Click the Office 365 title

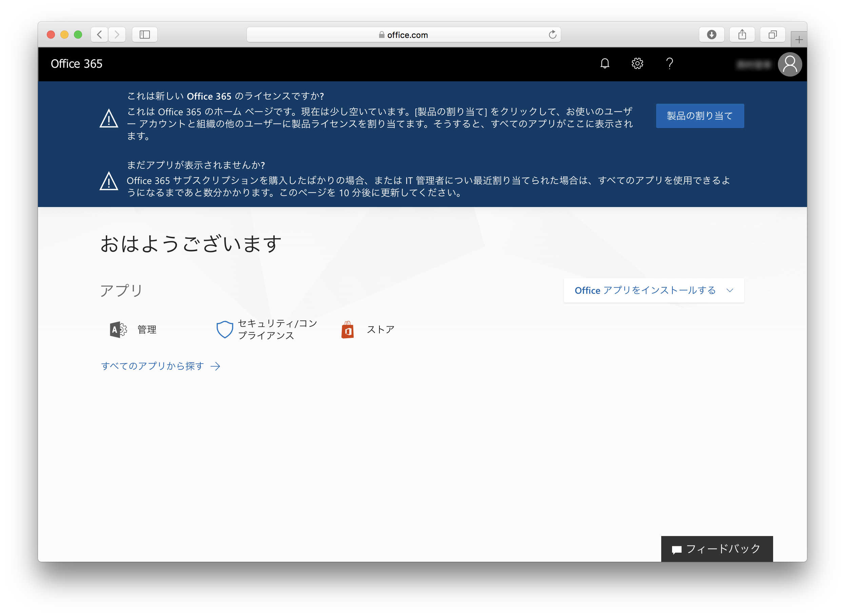tap(77, 64)
